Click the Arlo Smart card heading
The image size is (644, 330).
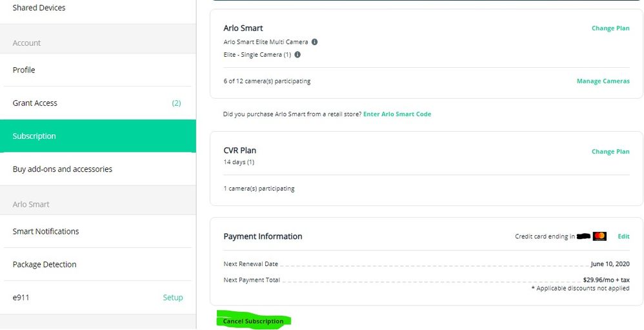(243, 28)
